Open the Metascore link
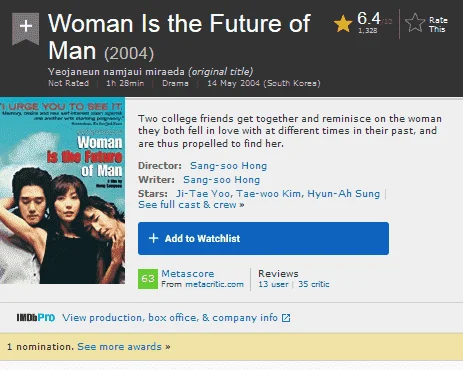This screenshot has width=463, height=370. pos(188,274)
